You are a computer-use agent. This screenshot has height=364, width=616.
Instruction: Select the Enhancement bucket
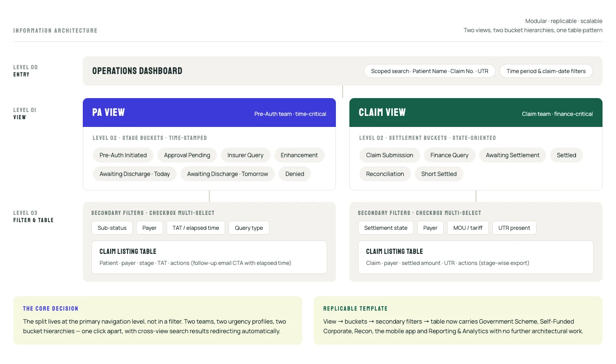[299, 155]
